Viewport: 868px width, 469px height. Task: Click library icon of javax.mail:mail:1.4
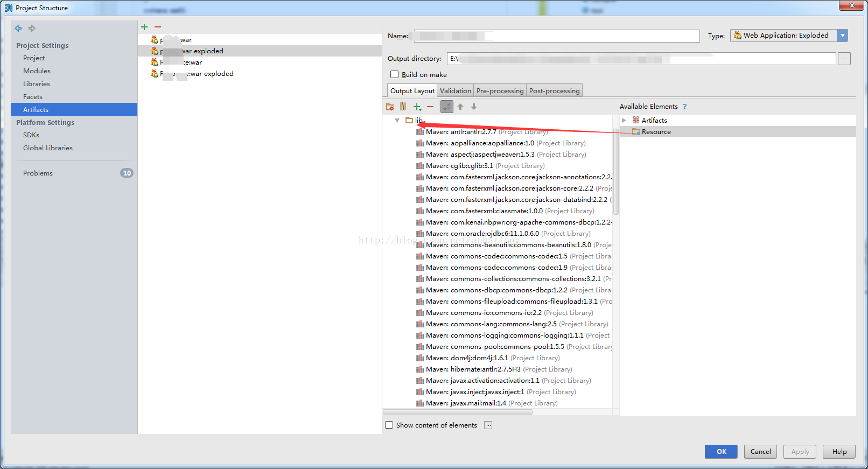pyautogui.click(x=420, y=403)
